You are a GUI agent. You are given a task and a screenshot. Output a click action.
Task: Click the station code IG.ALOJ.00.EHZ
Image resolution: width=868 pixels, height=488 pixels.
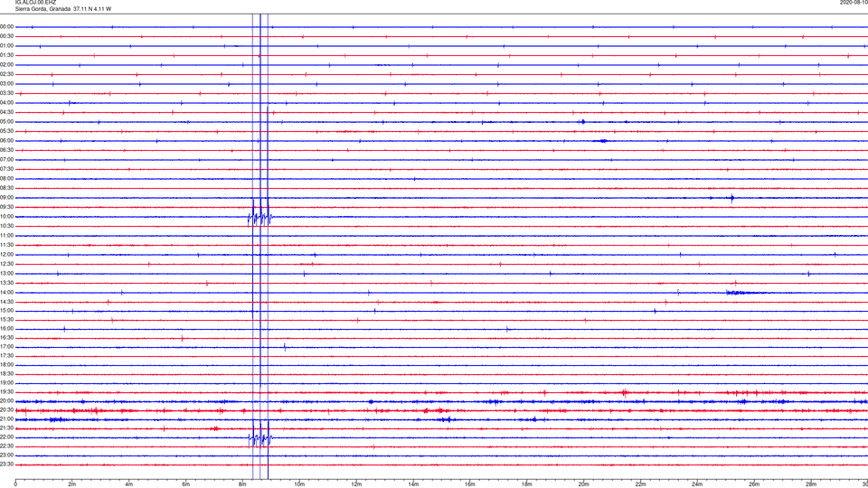click(35, 3)
